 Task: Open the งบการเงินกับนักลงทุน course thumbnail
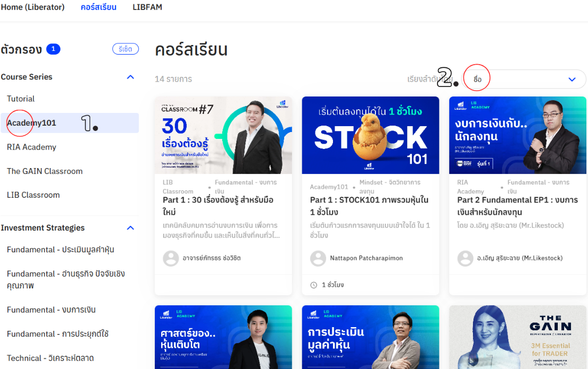517,135
